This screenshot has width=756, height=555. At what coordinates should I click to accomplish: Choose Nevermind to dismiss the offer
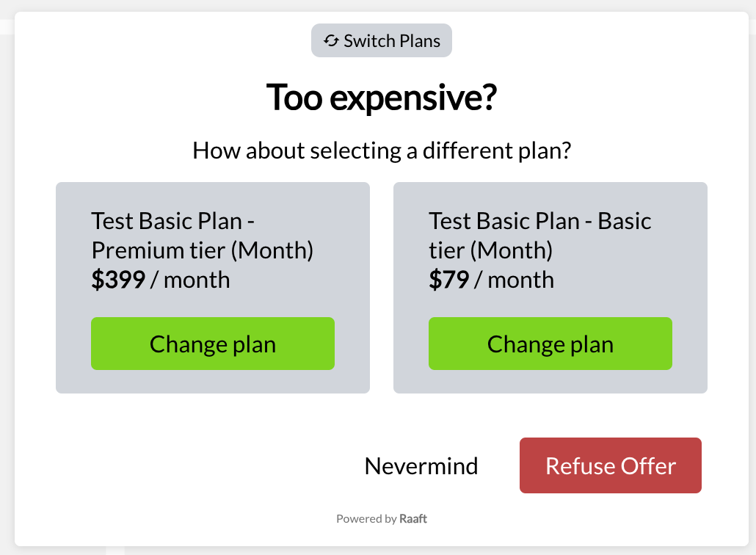click(x=421, y=465)
